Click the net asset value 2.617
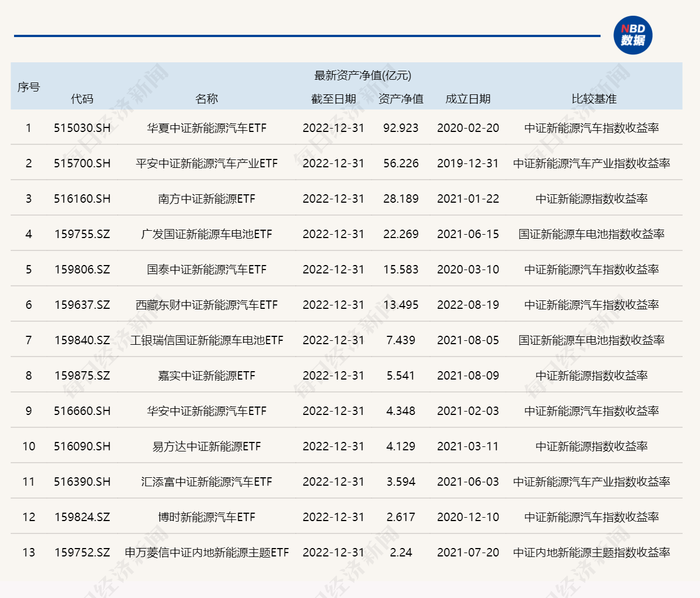Image resolution: width=700 pixels, height=598 pixels. pyautogui.click(x=401, y=517)
